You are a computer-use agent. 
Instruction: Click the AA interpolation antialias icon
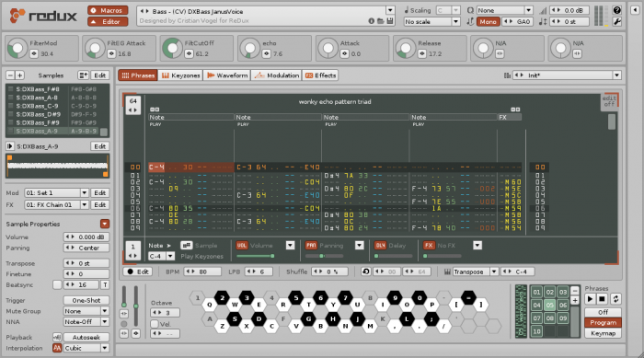[x=57, y=348]
